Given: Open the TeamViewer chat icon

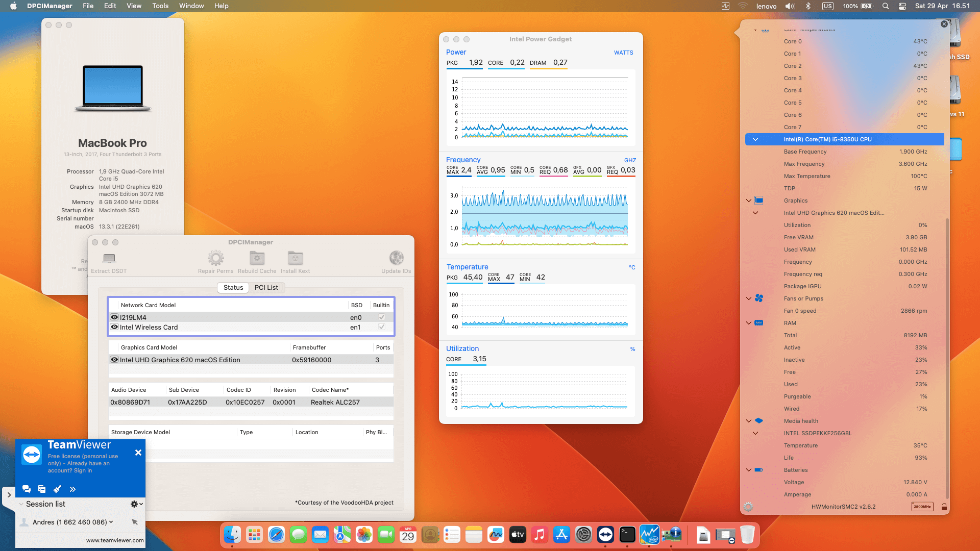Looking at the screenshot, I should (27, 489).
